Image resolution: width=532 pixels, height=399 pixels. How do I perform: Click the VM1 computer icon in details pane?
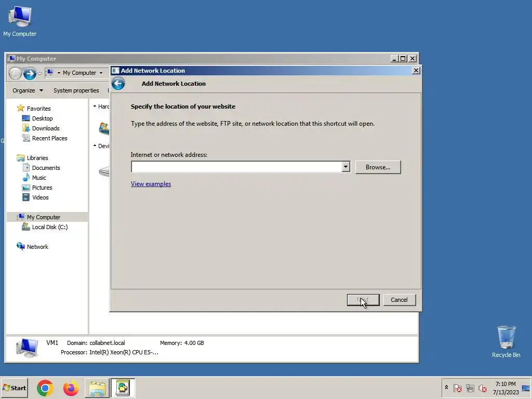pos(27,348)
